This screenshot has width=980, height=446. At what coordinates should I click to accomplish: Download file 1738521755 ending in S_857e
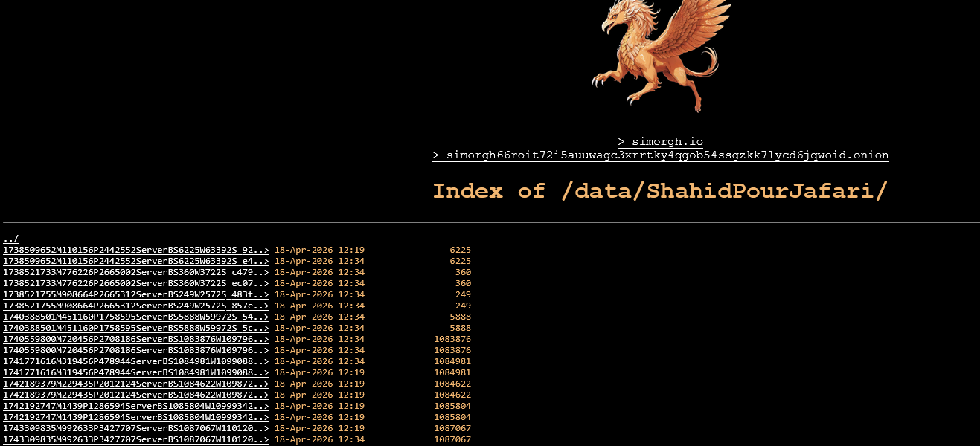point(135,306)
